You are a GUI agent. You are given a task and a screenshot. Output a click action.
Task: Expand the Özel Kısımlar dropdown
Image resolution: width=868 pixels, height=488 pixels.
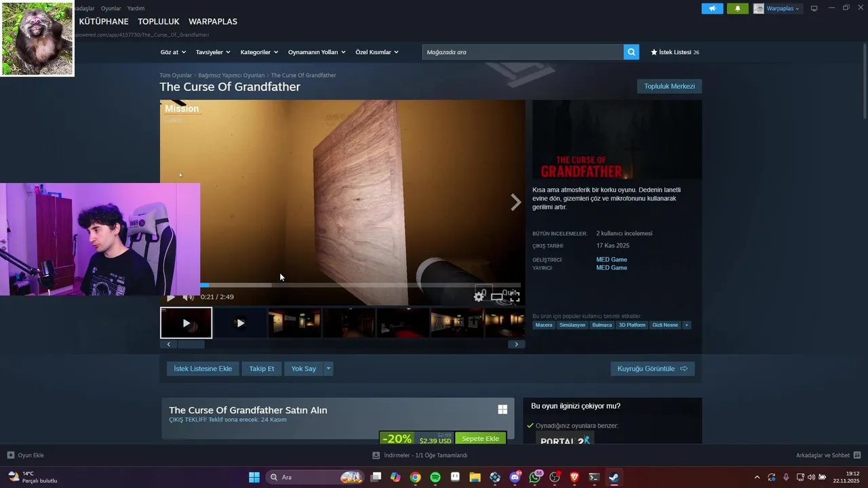coord(377,52)
